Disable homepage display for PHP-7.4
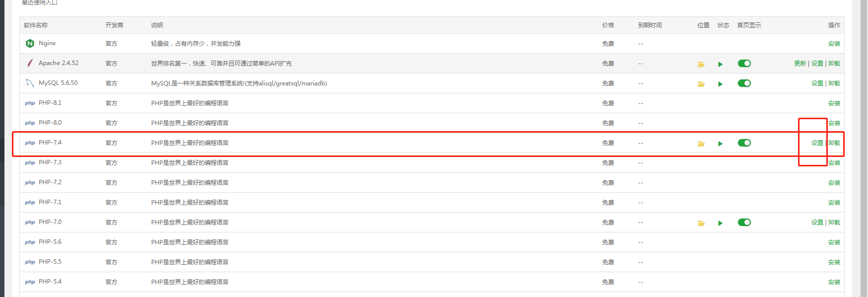This screenshot has height=297, width=868. point(744,143)
